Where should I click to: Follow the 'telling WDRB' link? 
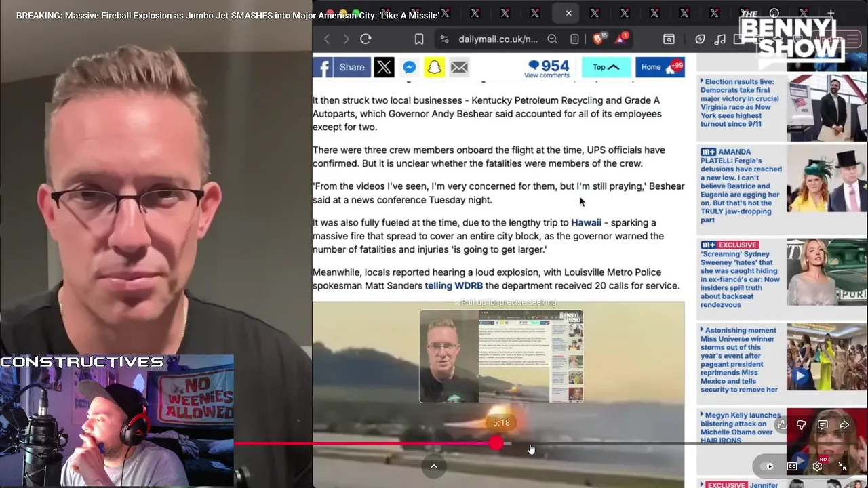point(454,285)
